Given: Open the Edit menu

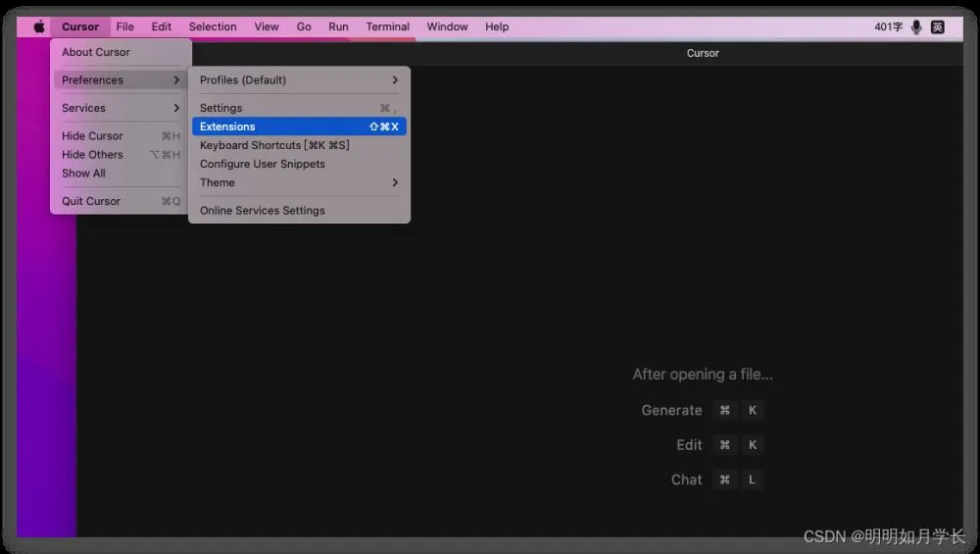Looking at the screenshot, I should pos(162,26).
